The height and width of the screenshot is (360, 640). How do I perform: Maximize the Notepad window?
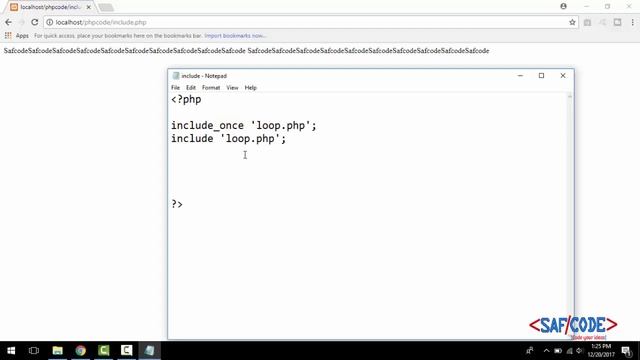[541, 76]
